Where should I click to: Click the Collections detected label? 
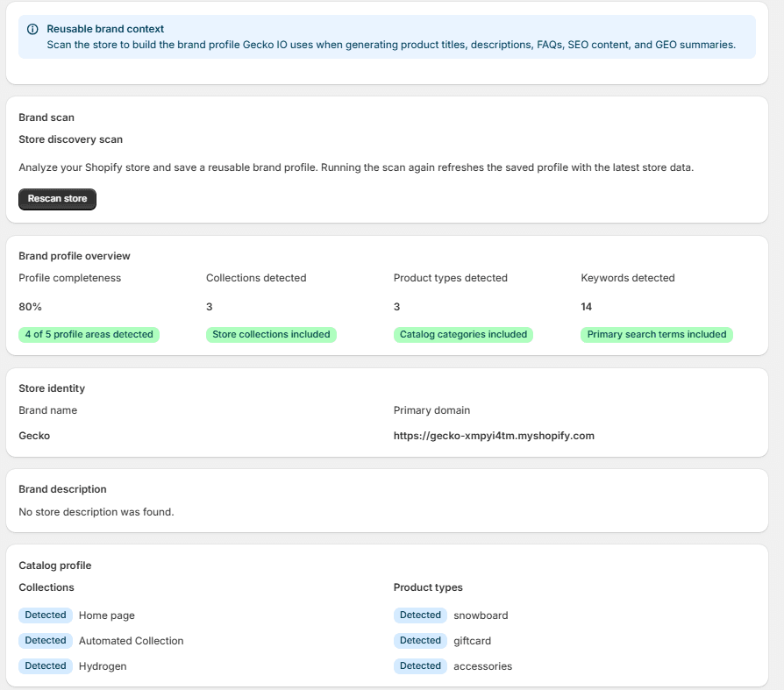click(x=256, y=278)
